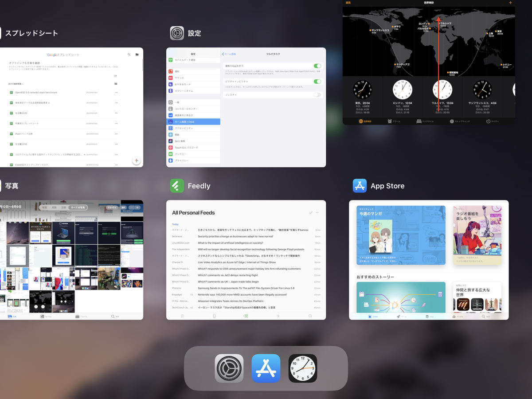The width and height of the screenshot is (532, 399).
Task: Switch to アラーム tab in the Clock card
Action: [x=394, y=121]
